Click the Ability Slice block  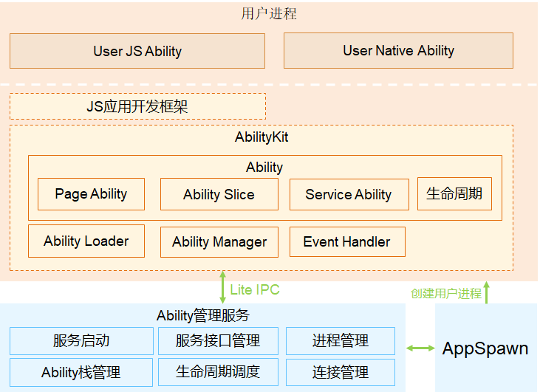219,195
